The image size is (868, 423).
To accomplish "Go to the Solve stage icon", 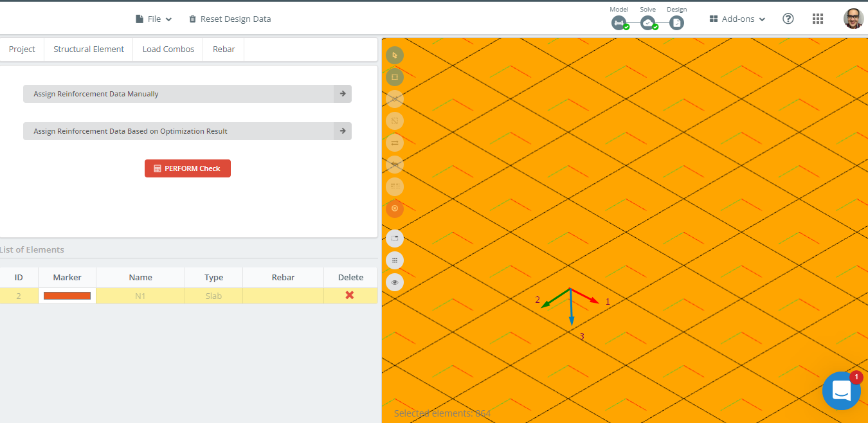I will (x=648, y=23).
